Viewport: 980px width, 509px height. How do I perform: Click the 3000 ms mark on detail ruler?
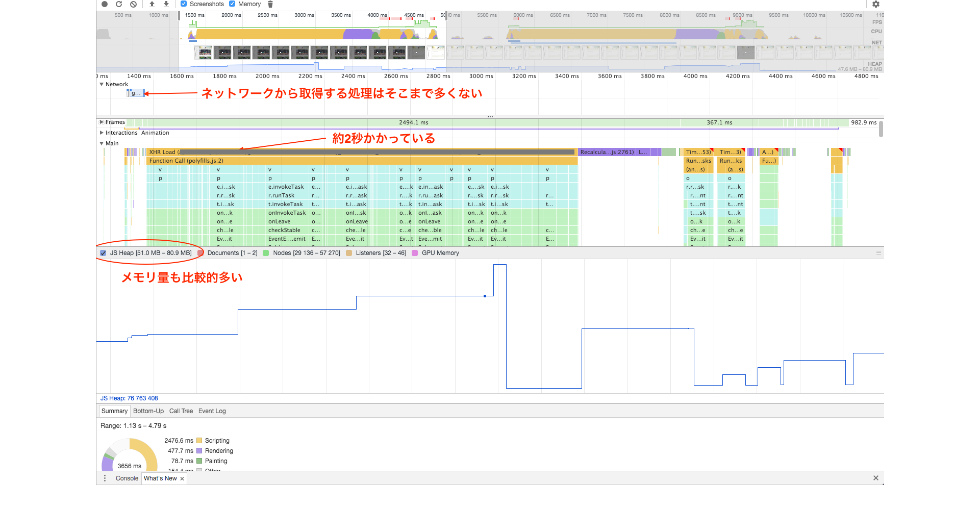(481, 76)
